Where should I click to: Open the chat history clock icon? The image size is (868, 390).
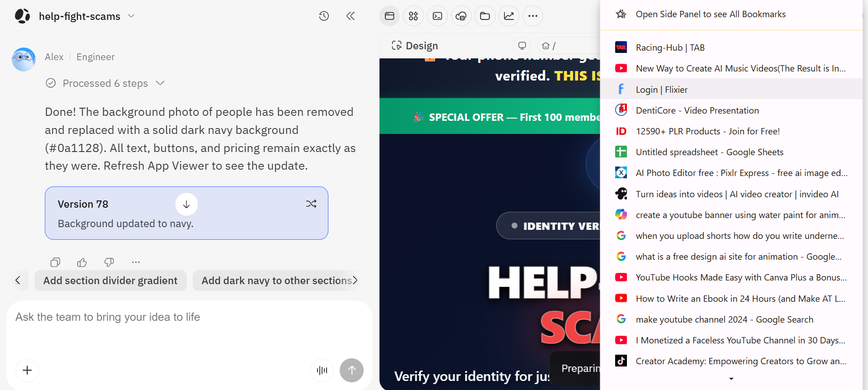(x=324, y=16)
